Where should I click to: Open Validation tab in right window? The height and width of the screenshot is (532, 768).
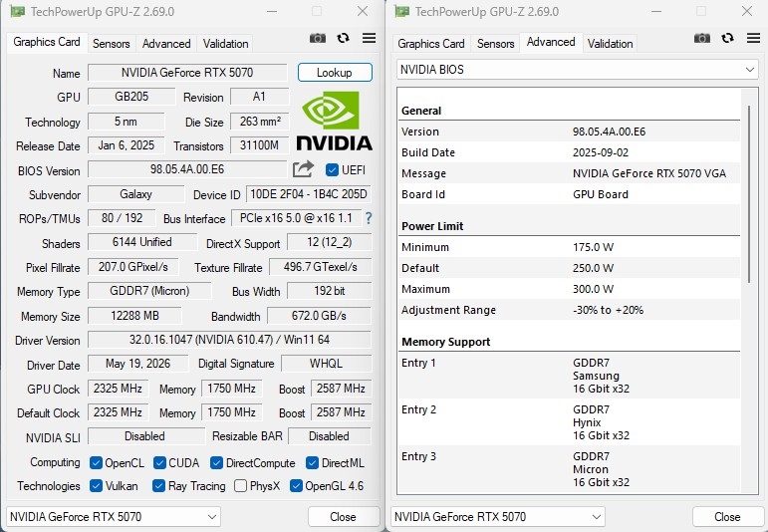click(x=611, y=44)
